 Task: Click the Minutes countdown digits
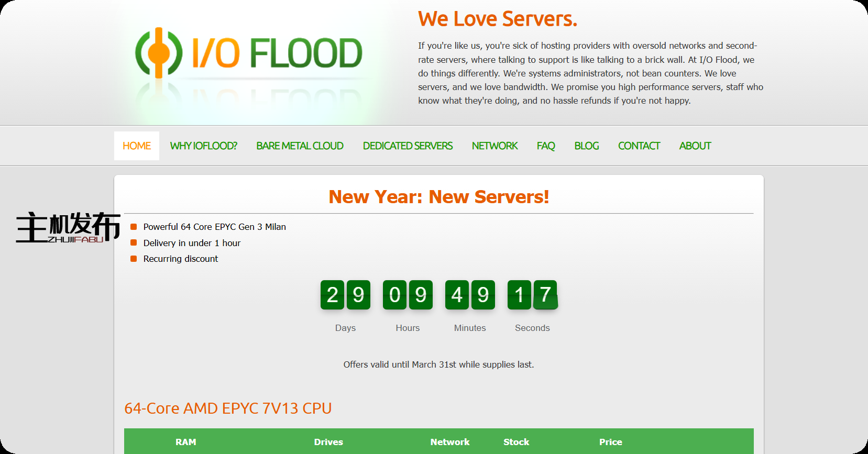click(x=470, y=295)
